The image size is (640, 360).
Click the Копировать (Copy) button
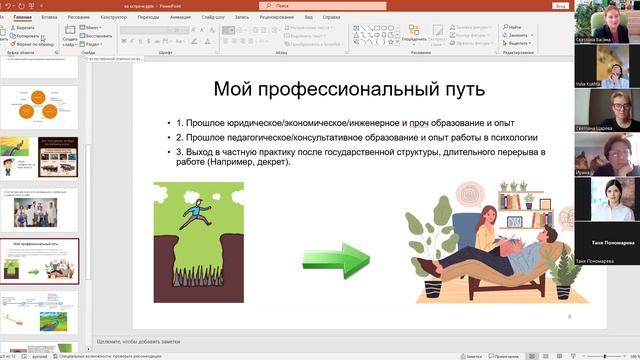[x=25, y=36]
